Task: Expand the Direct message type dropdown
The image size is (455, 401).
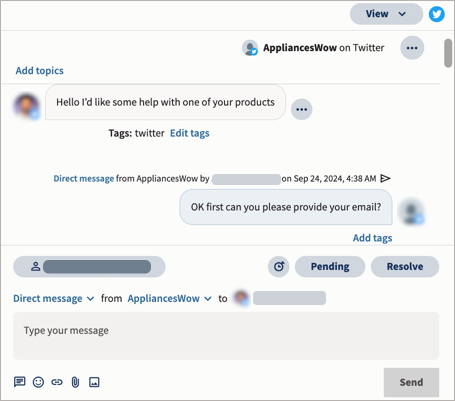Action: [x=53, y=299]
